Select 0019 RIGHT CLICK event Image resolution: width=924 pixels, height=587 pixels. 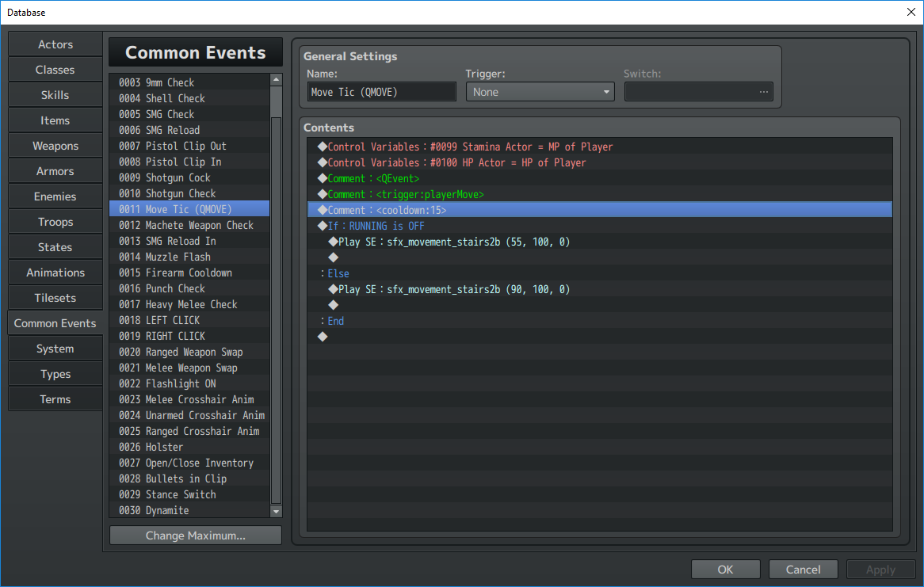click(x=189, y=336)
